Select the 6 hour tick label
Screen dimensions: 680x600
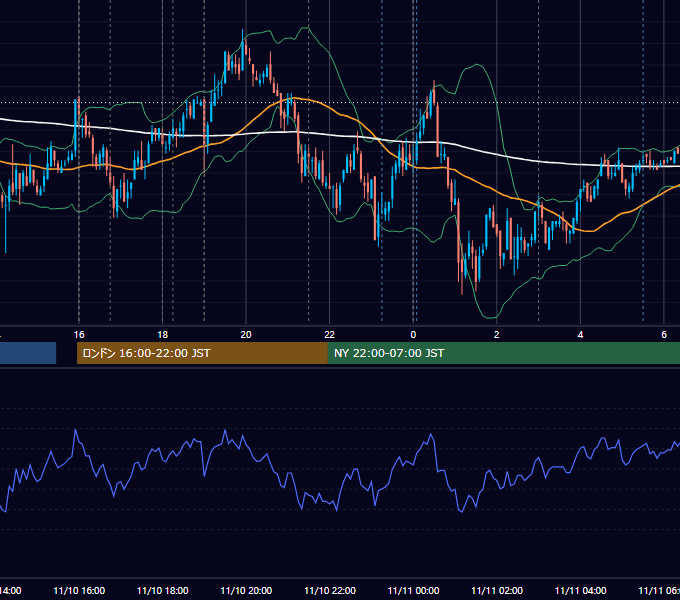click(664, 335)
